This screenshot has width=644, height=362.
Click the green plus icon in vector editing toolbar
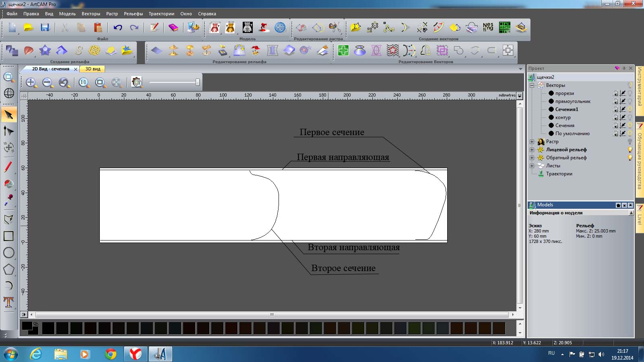coord(343,50)
